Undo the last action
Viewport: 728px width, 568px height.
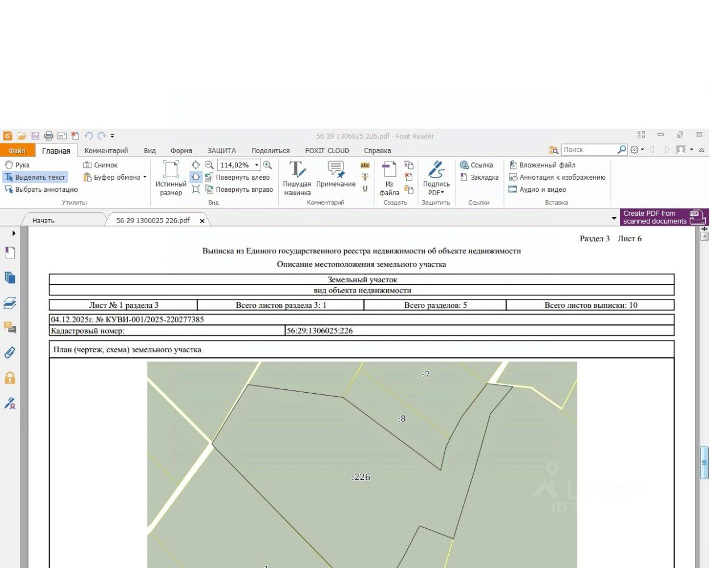point(89,136)
